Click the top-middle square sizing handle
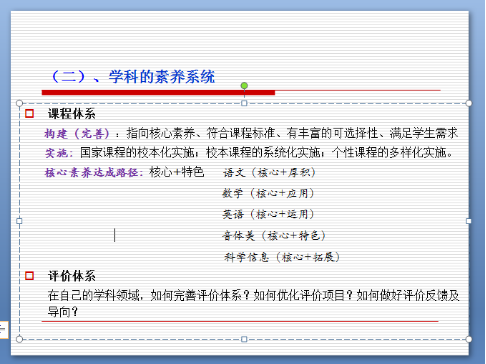This screenshot has height=364, width=486. [x=244, y=103]
